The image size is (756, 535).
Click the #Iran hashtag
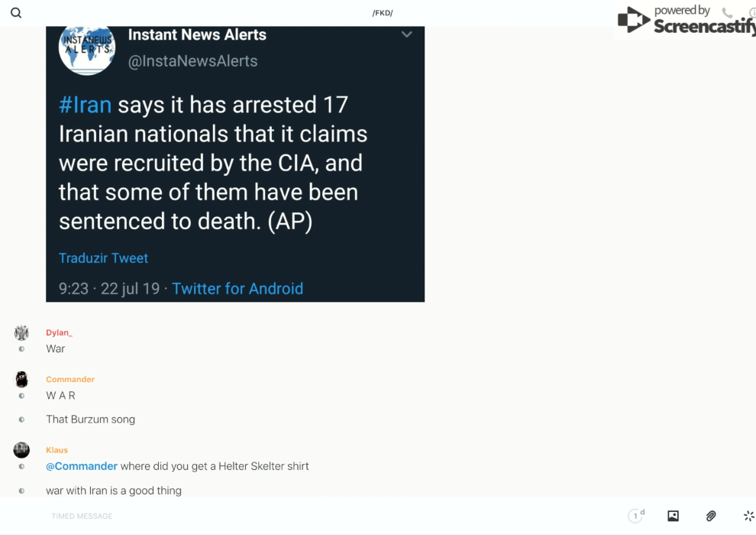[85, 105]
